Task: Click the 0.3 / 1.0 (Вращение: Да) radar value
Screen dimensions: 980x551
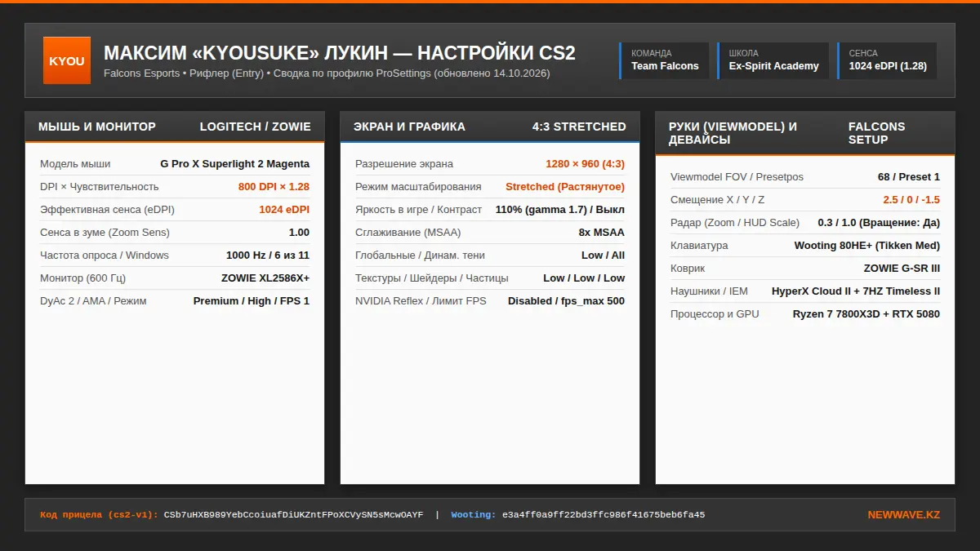Action: (879, 222)
